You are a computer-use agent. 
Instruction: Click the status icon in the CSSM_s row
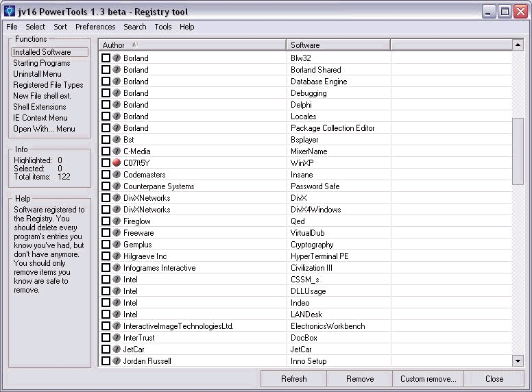pyautogui.click(x=117, y=279)
